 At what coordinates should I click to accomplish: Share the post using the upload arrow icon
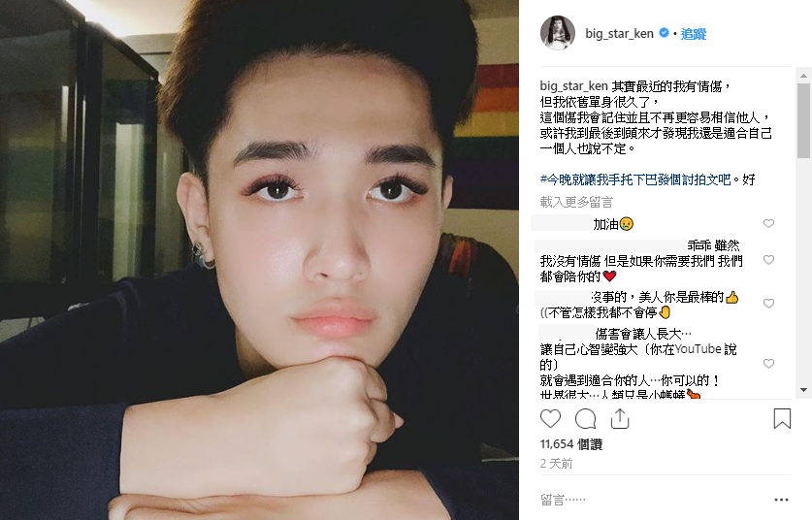click(x=619, y=418)
